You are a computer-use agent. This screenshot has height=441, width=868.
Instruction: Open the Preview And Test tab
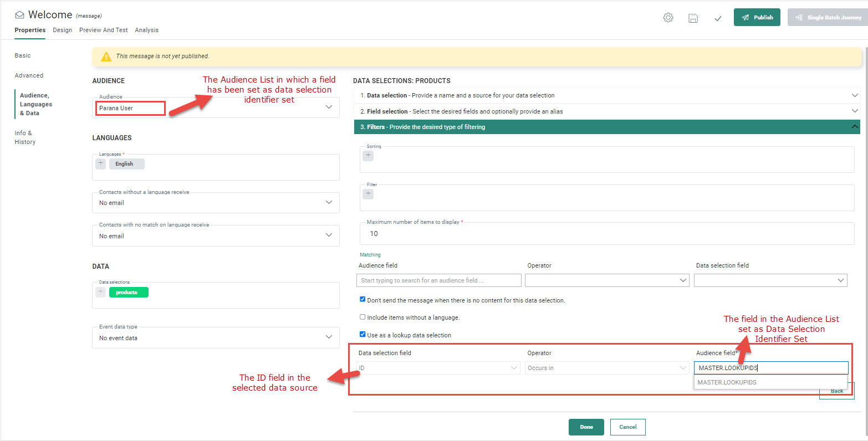[103, 30]
